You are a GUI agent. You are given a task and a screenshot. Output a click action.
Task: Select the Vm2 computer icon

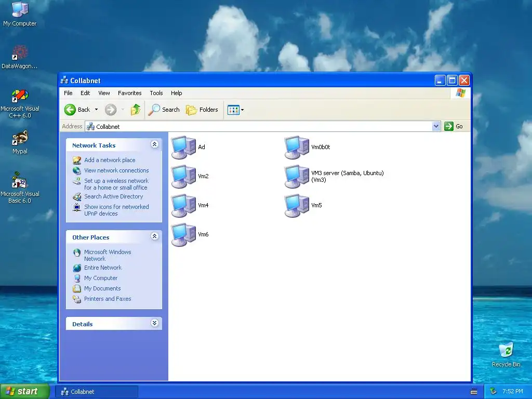click(183, 177)
